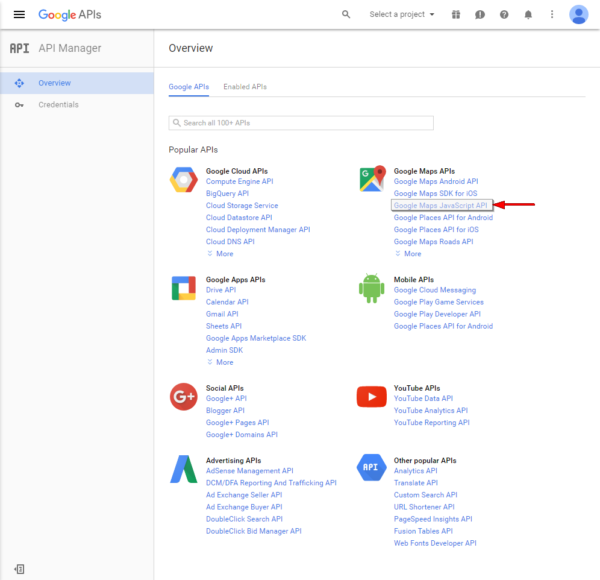The image size is (600, 580).
Task: Open Google+ Domains API link
Action: 241,435
